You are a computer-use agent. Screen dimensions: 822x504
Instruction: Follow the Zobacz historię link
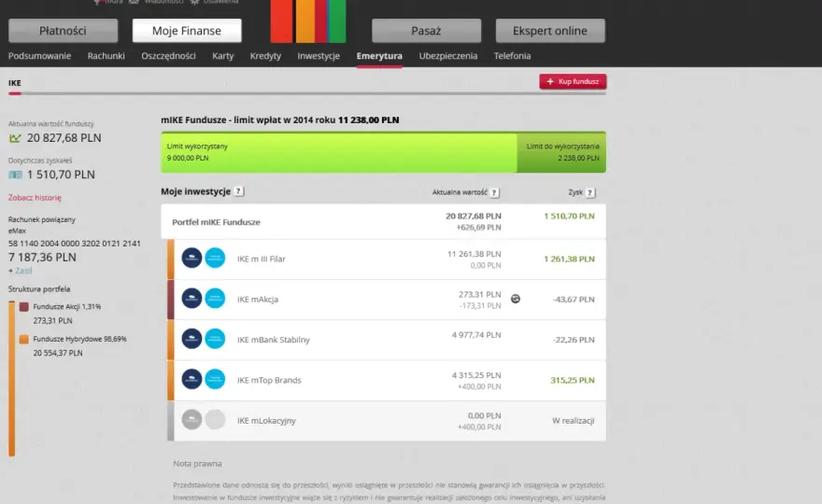35,198
